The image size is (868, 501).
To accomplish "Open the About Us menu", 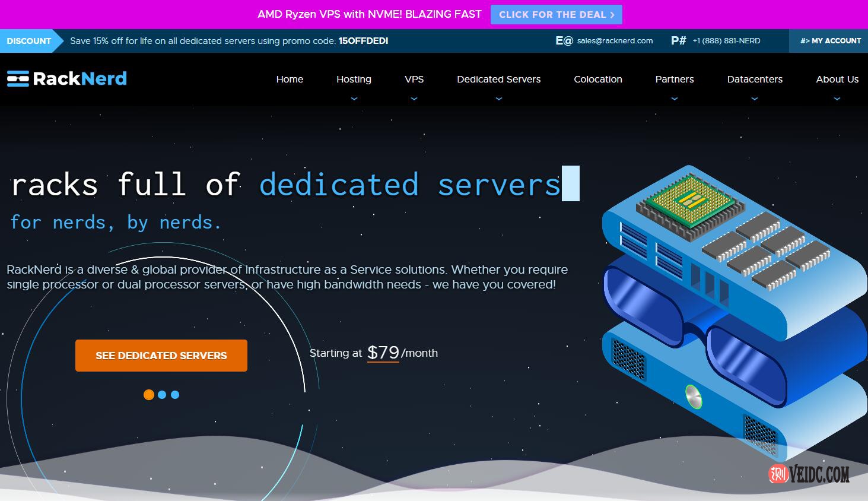I will (x=837, y=79).
